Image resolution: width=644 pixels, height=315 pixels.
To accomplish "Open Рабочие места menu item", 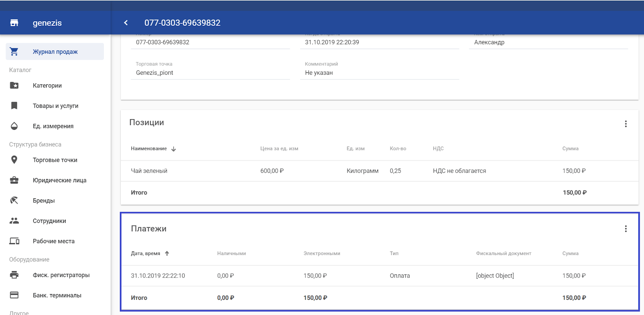I will (54, 241).
